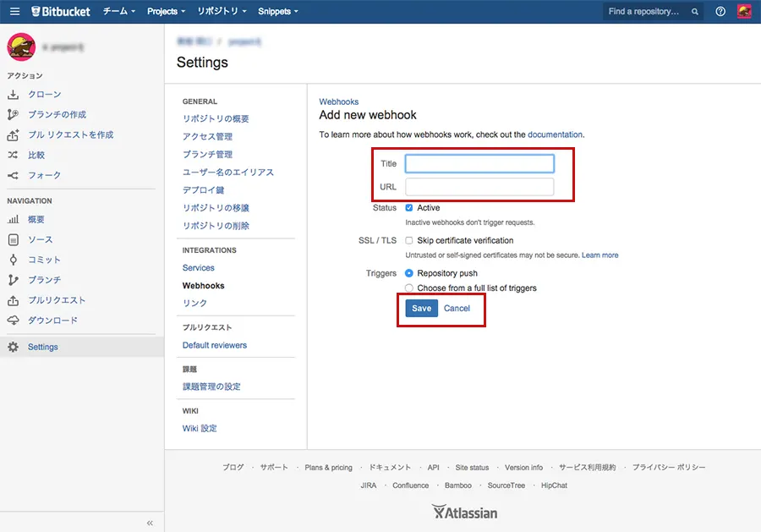
Task: Click the help question mark icon
Action: [x=720, y=12]
